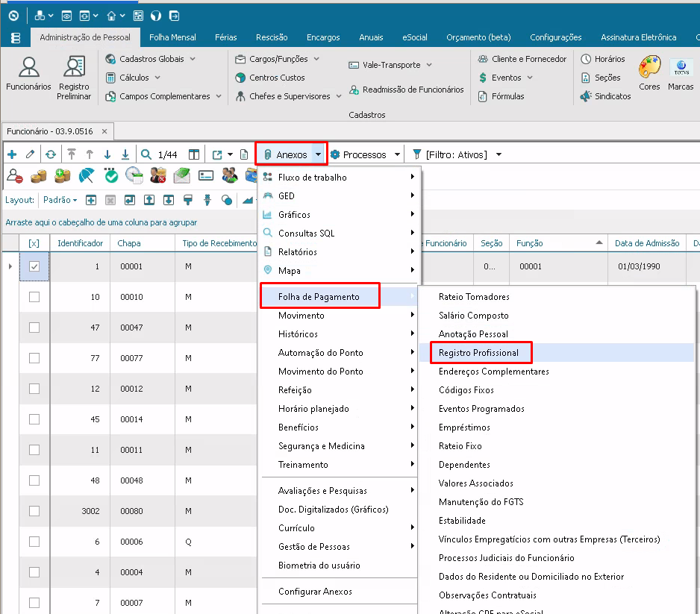Uncheck the checkbox for employee 00001
Viewport: 700px width, 614px height.
click(x=34, y=266)
